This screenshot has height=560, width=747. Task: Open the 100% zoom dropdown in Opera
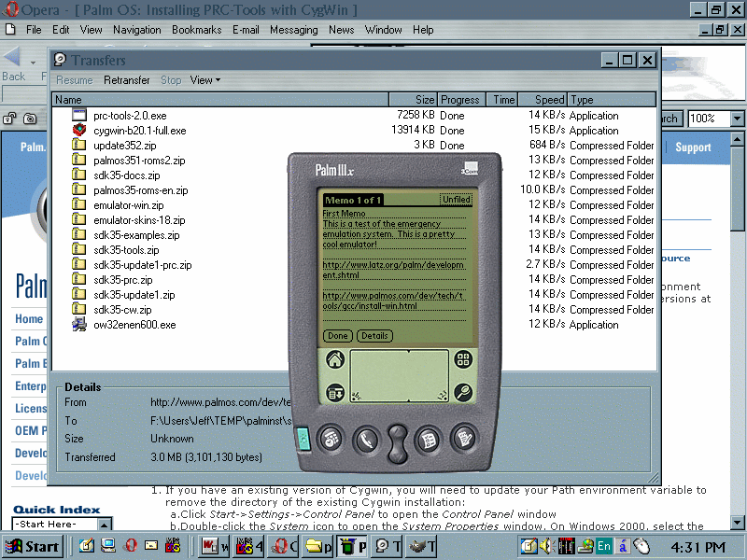(x=738, y=119)
